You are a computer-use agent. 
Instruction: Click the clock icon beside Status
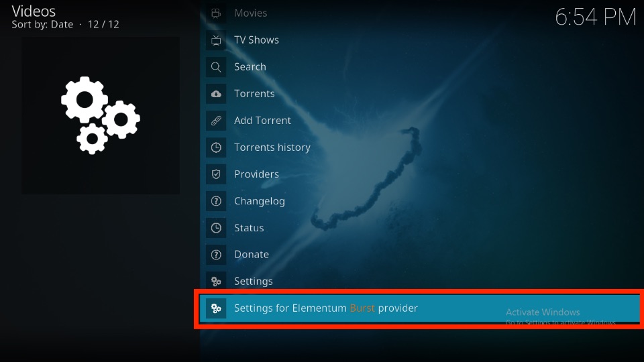point(216,228)
